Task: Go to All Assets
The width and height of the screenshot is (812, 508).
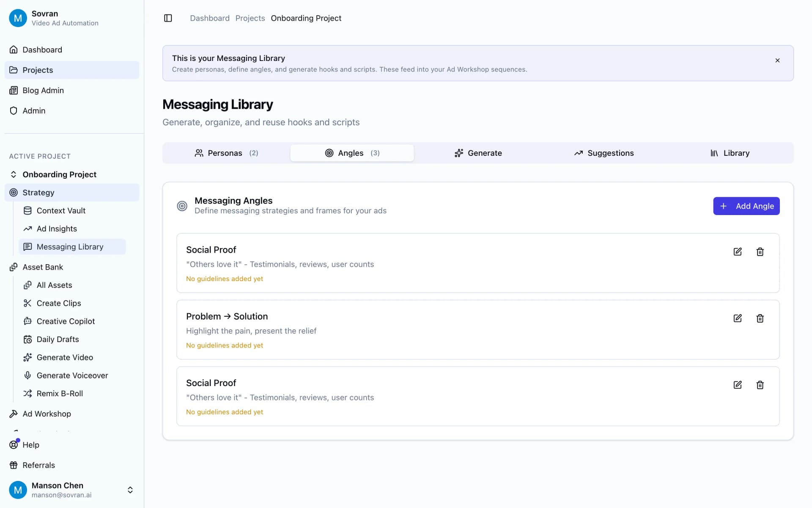Action: [x=72, y=285]
